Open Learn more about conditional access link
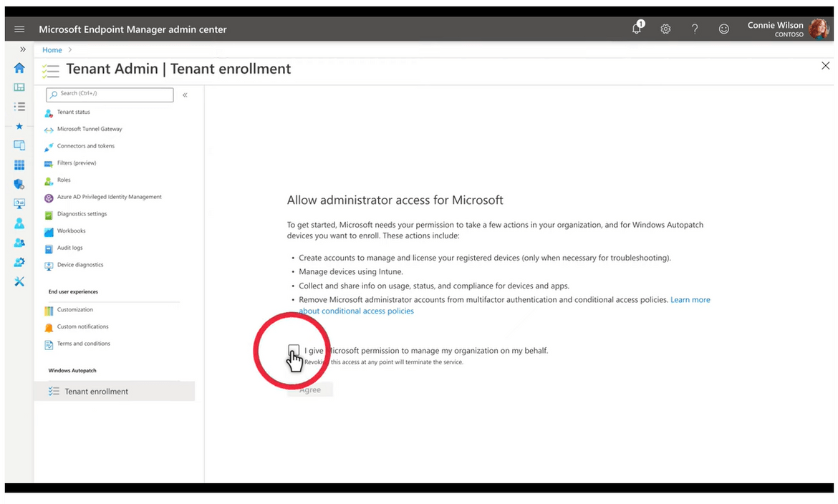The width and height of the screenshot is (838, 504). [x=504, y=305]
